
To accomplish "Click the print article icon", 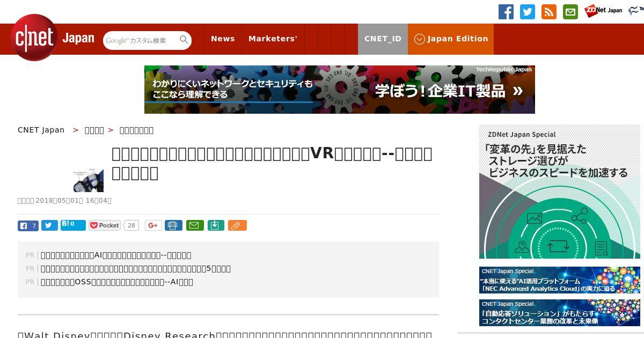I will click(173, 225).
